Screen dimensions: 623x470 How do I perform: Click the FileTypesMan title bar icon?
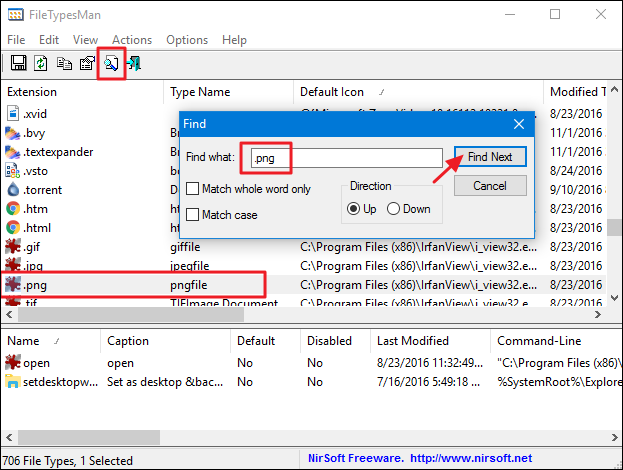[15, 15]
